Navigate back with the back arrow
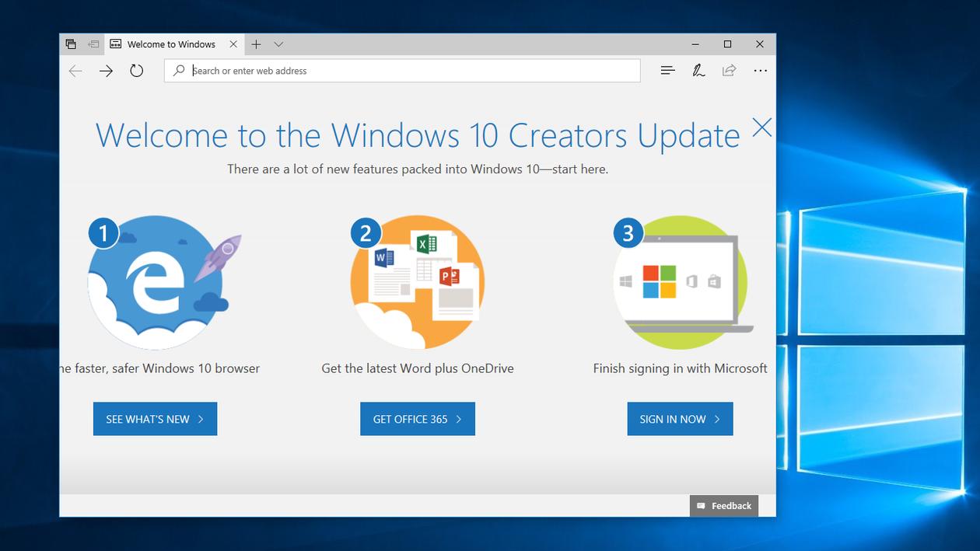 click(75, 71)
